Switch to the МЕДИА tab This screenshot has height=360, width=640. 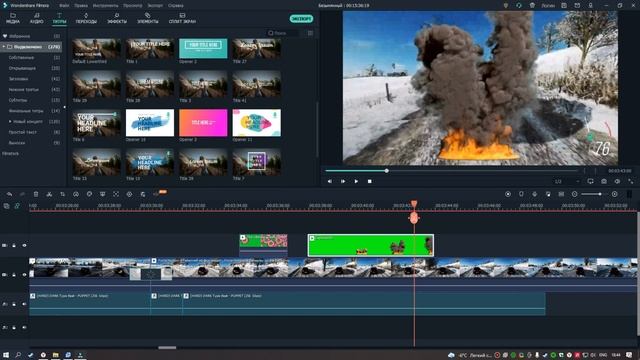13,18
